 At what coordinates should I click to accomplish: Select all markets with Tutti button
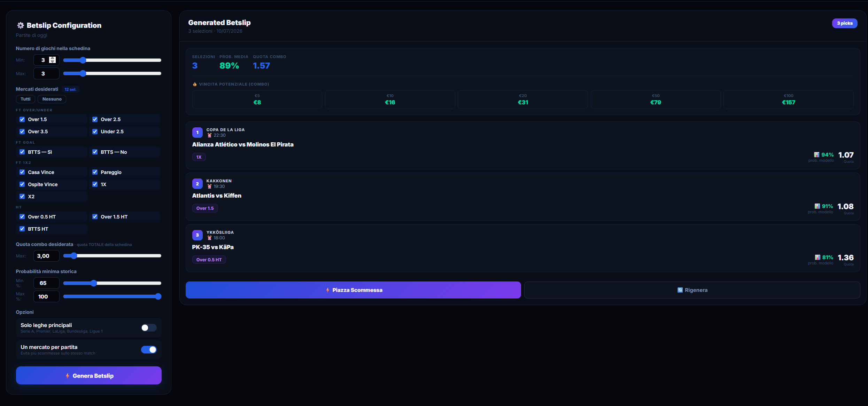point(25,99)
